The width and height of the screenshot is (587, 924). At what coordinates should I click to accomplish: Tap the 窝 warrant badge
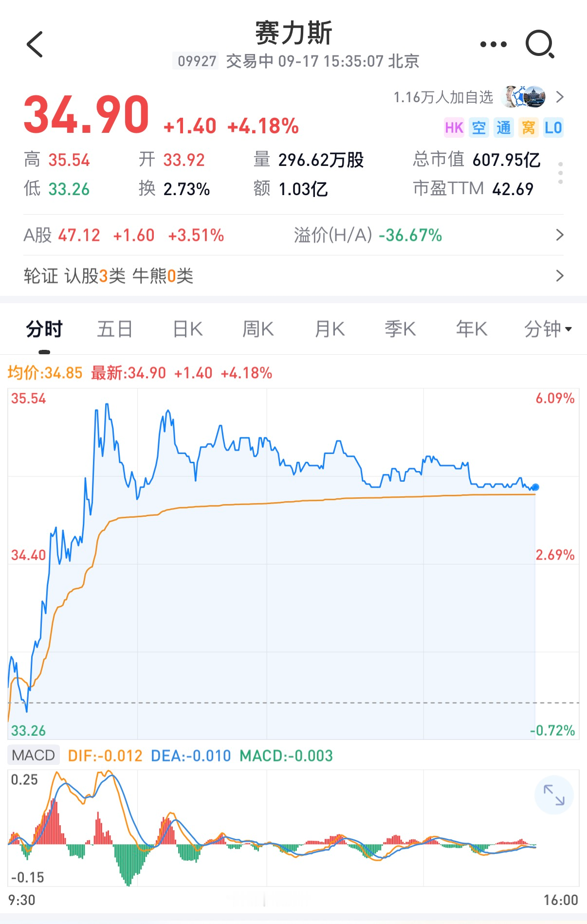click(529, 127)
